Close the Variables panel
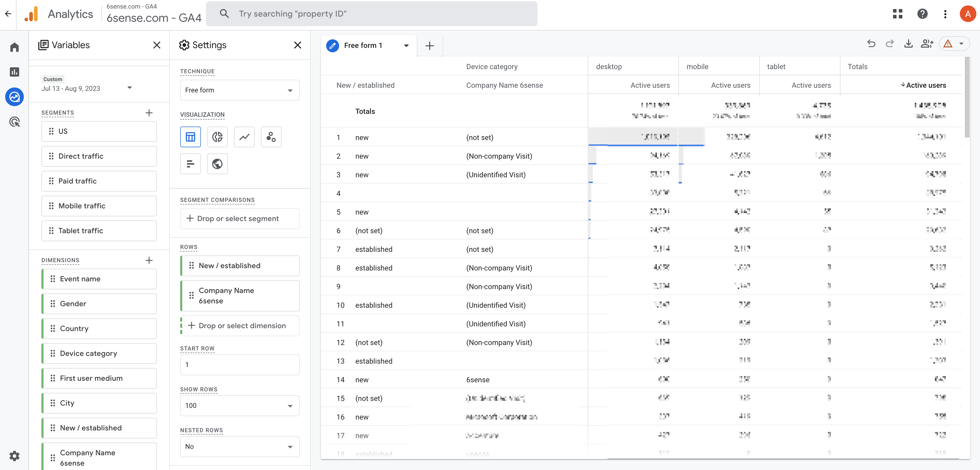Viewport: 980px width, 470px height. tap(157, 45)
